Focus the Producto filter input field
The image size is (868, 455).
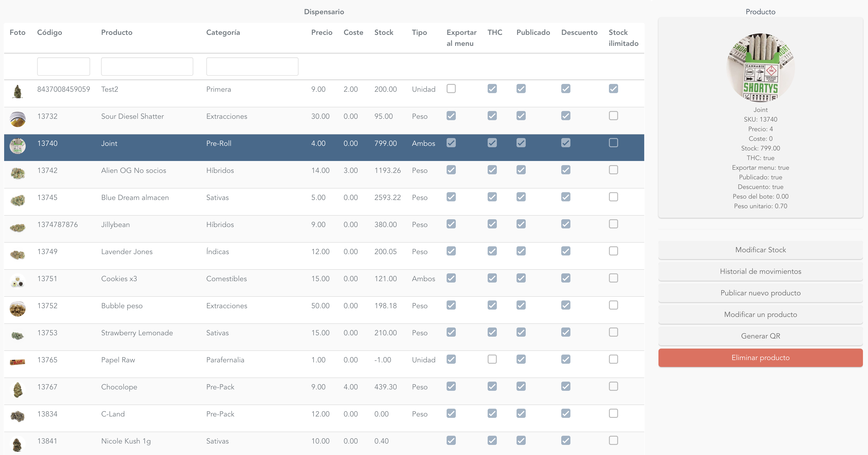(x=147, y=67)
